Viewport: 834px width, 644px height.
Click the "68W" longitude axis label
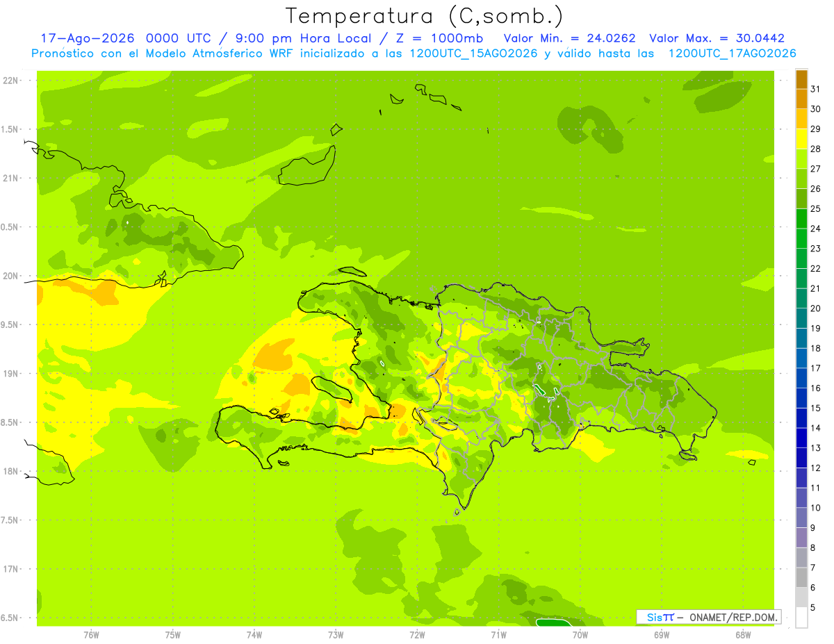tap(743, 635)
